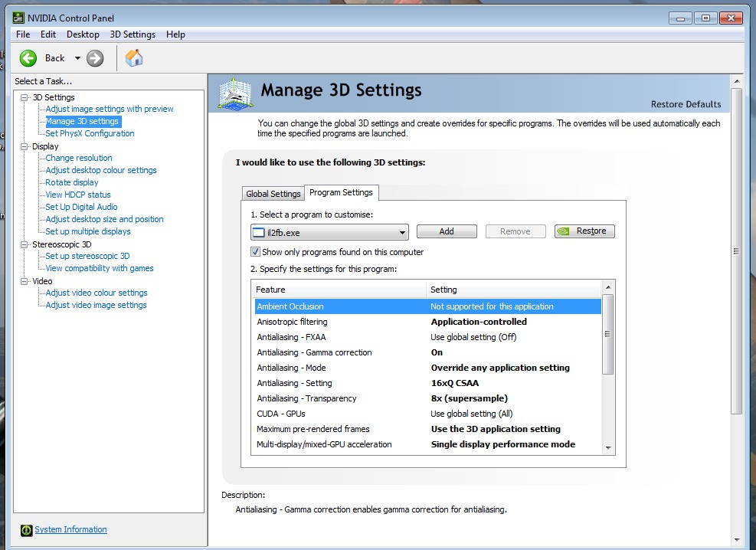Click the Forward arrow icon
The image size is (756, 550).
(95, 58)
